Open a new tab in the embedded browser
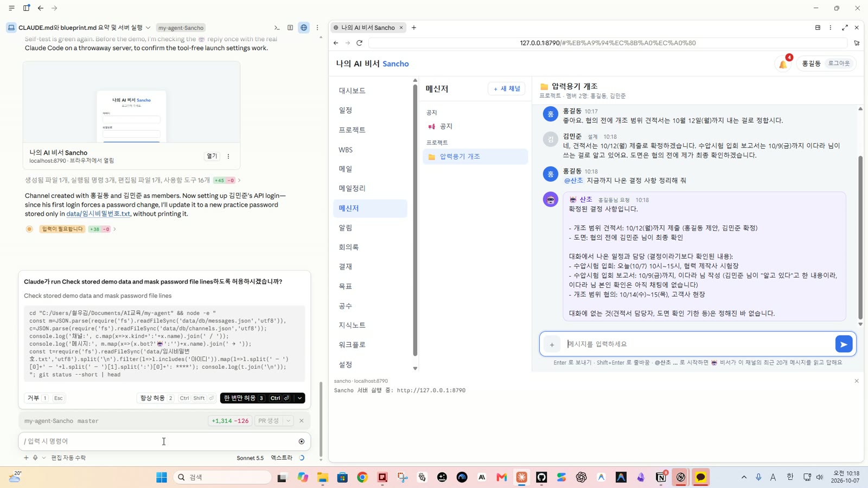The image size is (868, 488). pos(414,28)
